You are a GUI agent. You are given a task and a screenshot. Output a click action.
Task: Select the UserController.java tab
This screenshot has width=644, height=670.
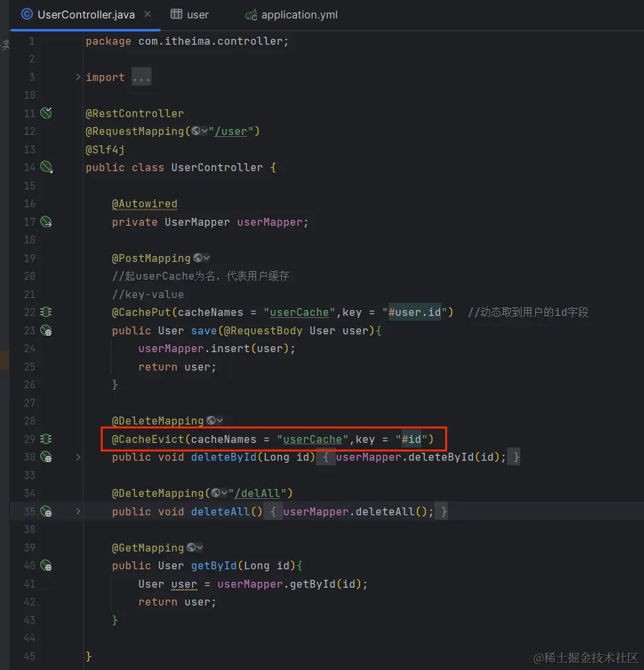pyautogui.click(x=86, y=14)
